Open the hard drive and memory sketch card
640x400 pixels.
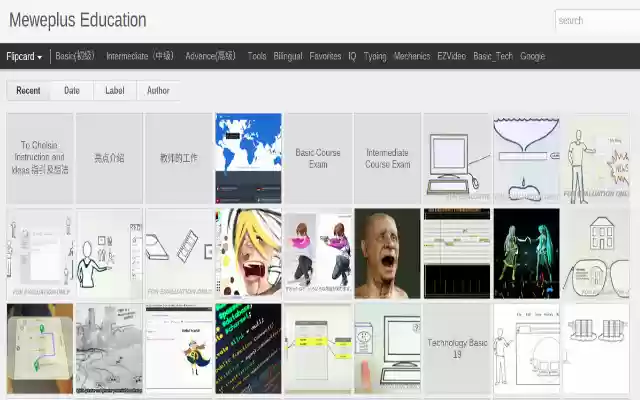tap(179, 253)
